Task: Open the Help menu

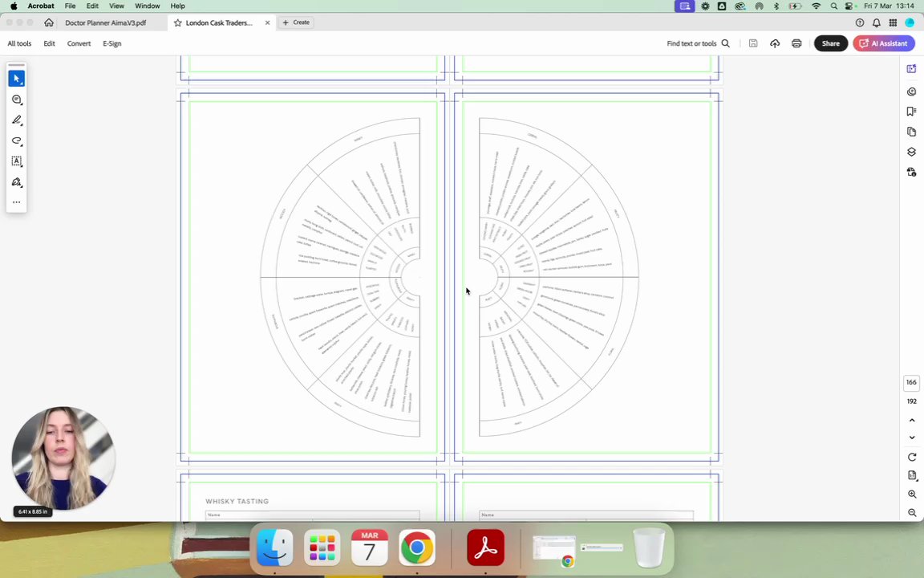Action: click(x=177, y=6)
